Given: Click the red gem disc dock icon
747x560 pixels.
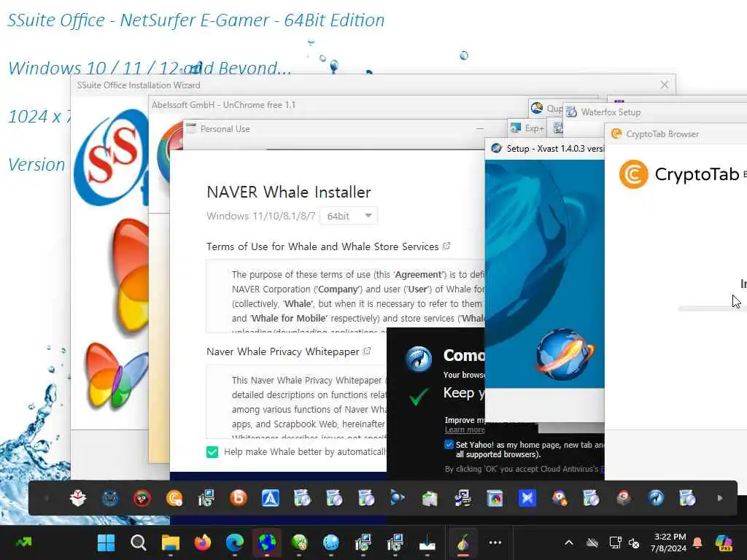Looking at the screenshot, I should (x=623, y=498).
